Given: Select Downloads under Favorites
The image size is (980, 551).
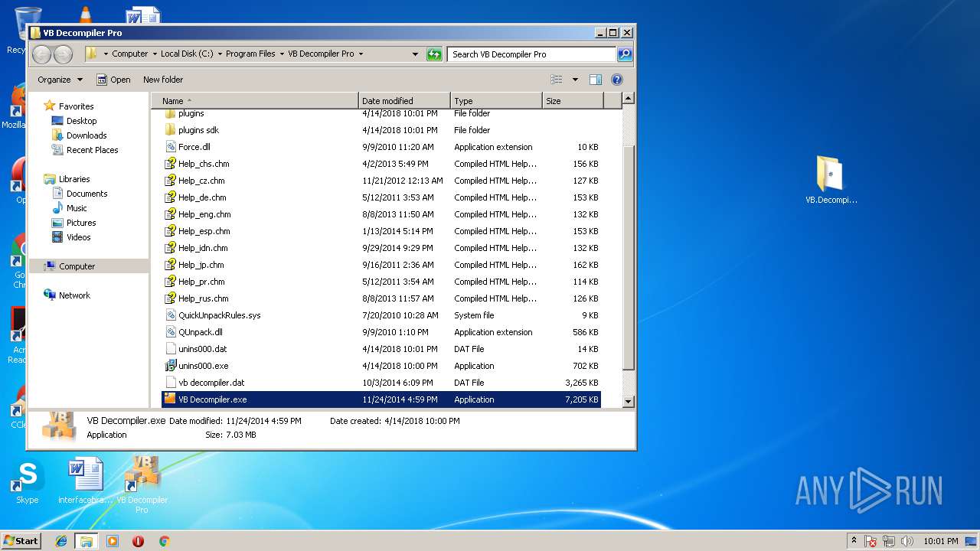Looking at the screenshot, I should (x=79, y=135).
